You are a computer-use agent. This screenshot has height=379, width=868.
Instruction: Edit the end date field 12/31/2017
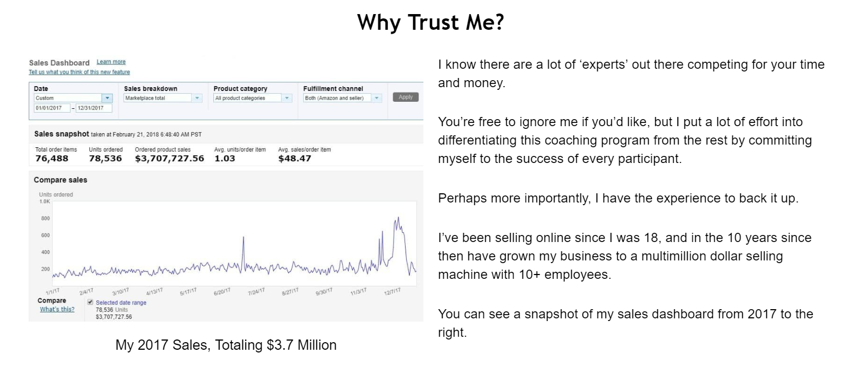pyautogui.click(x=94, y=108)
